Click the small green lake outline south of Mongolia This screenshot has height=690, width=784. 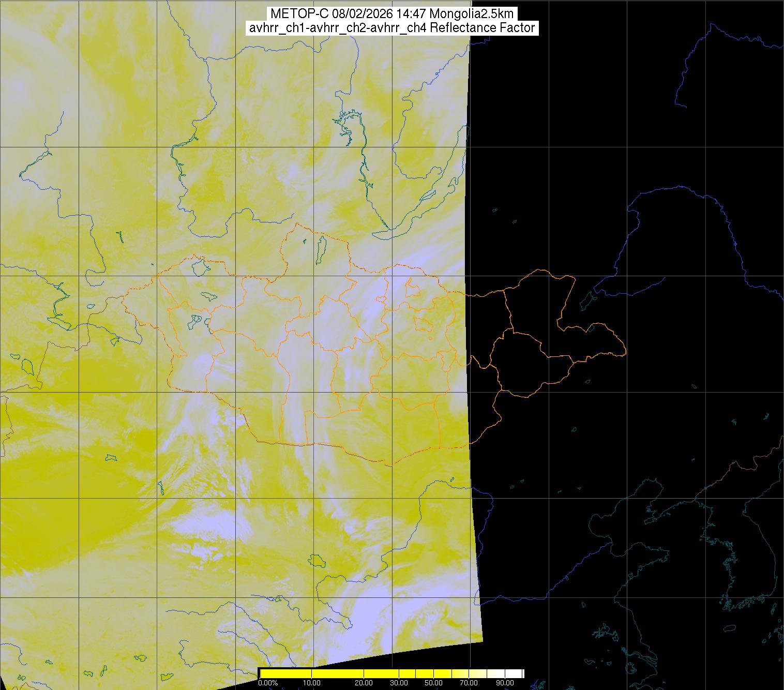click(316, 560)
